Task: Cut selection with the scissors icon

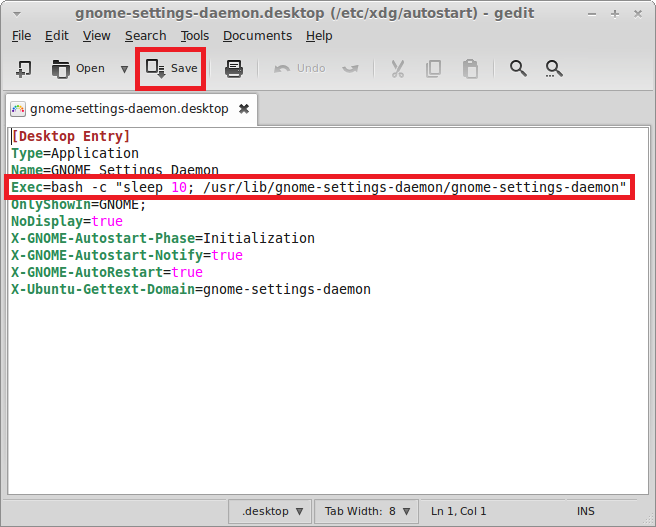Action: pyautogui.click(x=397, y=69)
